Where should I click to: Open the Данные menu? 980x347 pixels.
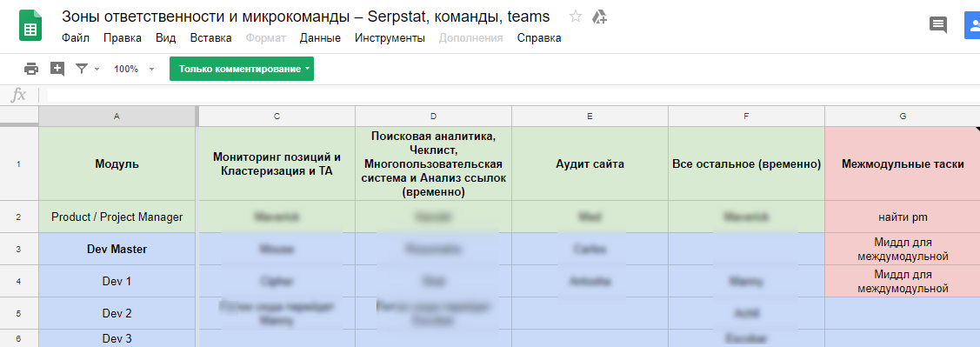coord(320,37)
